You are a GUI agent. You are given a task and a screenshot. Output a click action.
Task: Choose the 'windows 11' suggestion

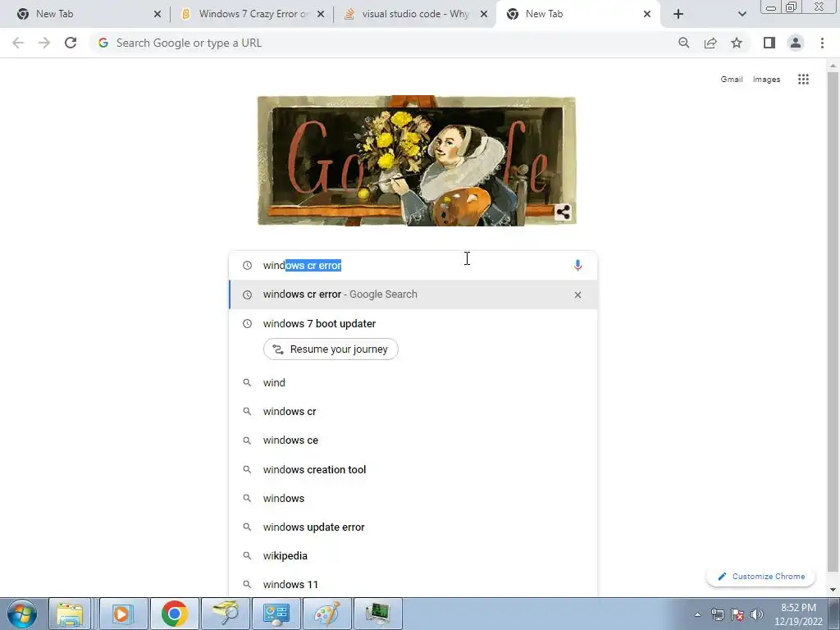point(413,584)
